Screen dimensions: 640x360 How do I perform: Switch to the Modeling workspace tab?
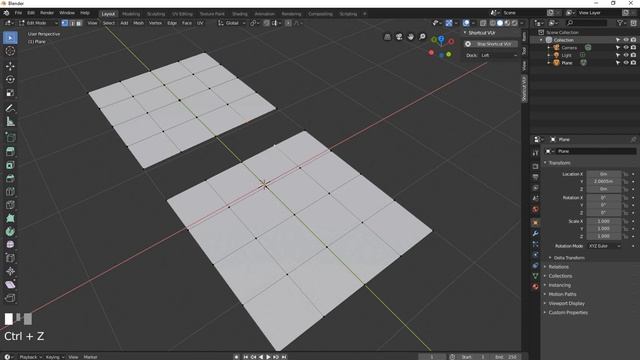pos(131,14)
